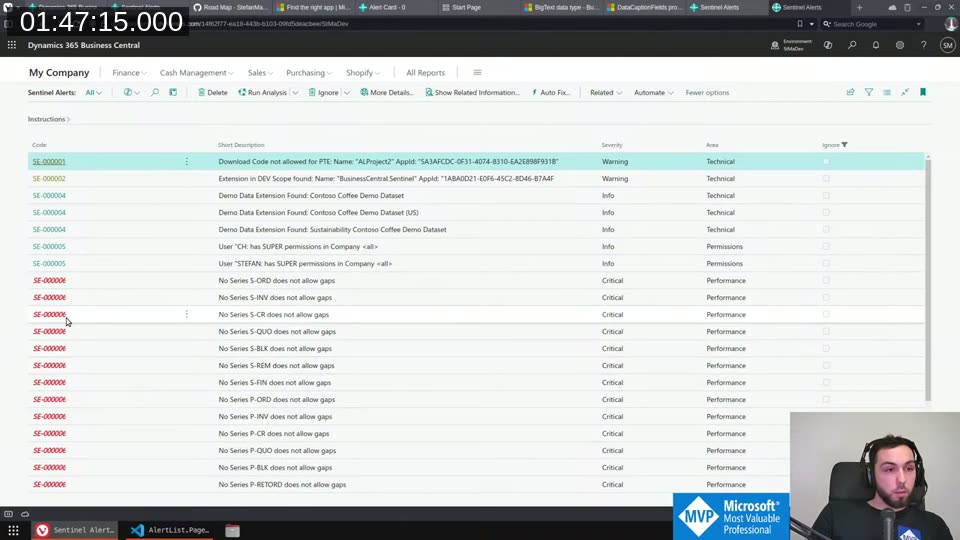960x540 pixels.
Task: Open the Copilot icon in header
Action: pos(828,45)
